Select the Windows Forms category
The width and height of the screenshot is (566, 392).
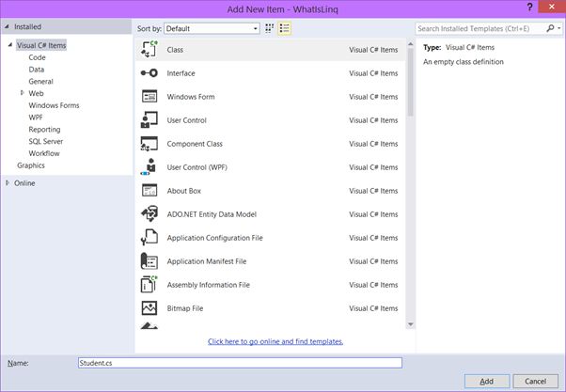click(54, 105)
